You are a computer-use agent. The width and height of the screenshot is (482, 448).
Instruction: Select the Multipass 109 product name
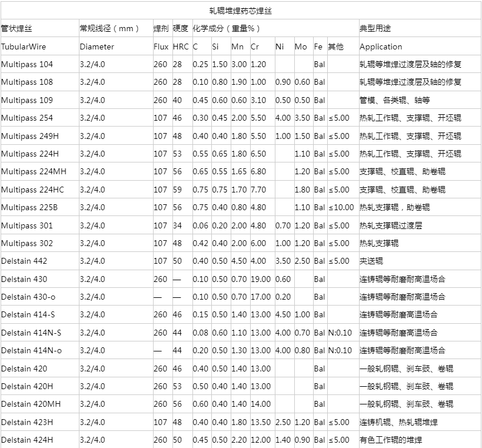click(26, 100)
